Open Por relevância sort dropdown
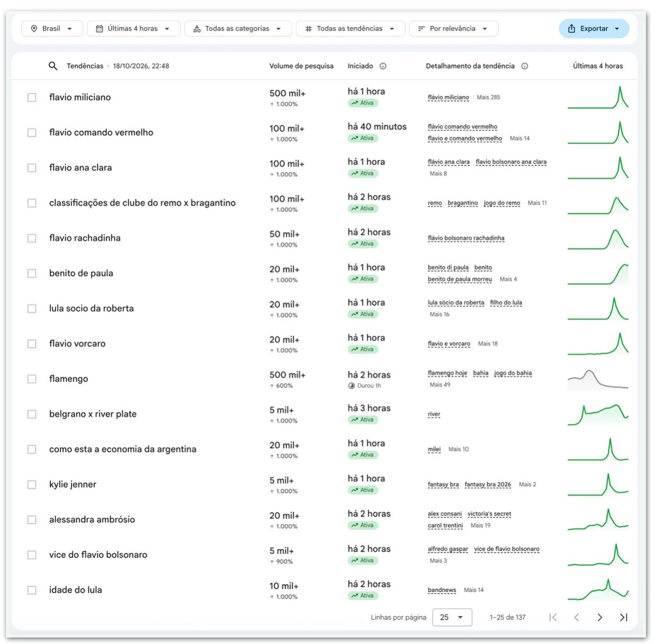Viewport: 655px width, 644px height. [453, 29]
